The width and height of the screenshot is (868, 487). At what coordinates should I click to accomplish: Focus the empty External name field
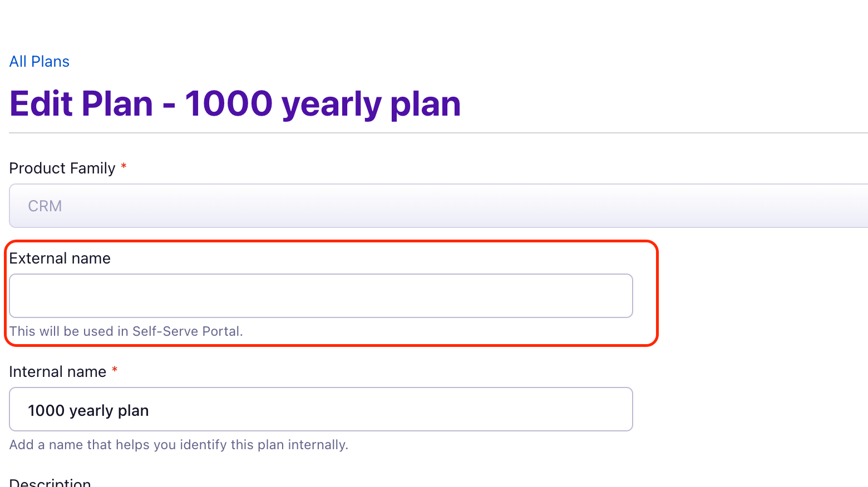[320, 296]
